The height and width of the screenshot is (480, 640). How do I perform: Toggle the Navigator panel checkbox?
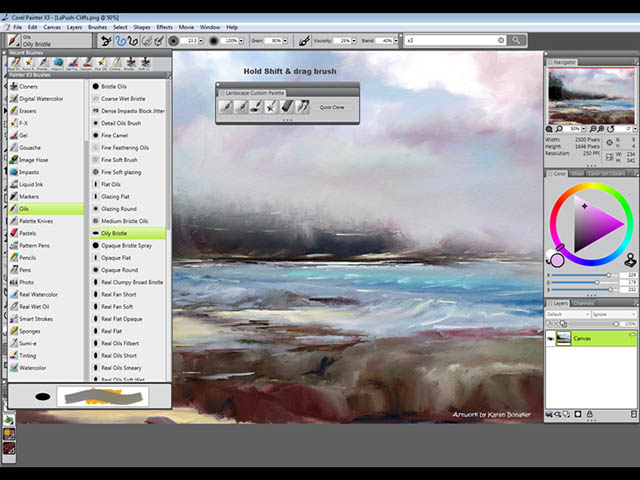550,62
